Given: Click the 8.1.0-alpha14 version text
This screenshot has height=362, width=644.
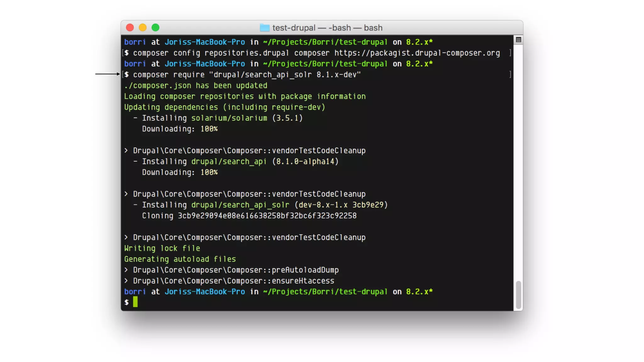Looking at the screenshot, I should (x=305, y=162).
